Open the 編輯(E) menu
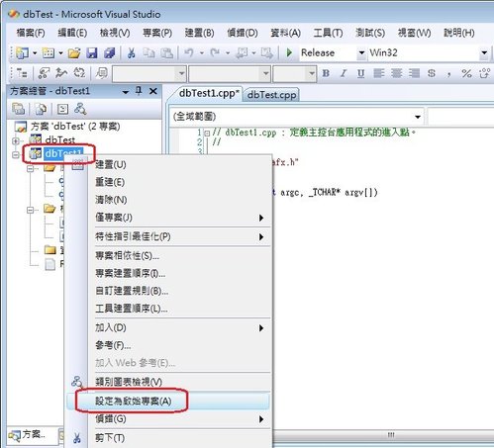This screenshot has width=494, height=448. pyautogui.click(x=72, y=33)
